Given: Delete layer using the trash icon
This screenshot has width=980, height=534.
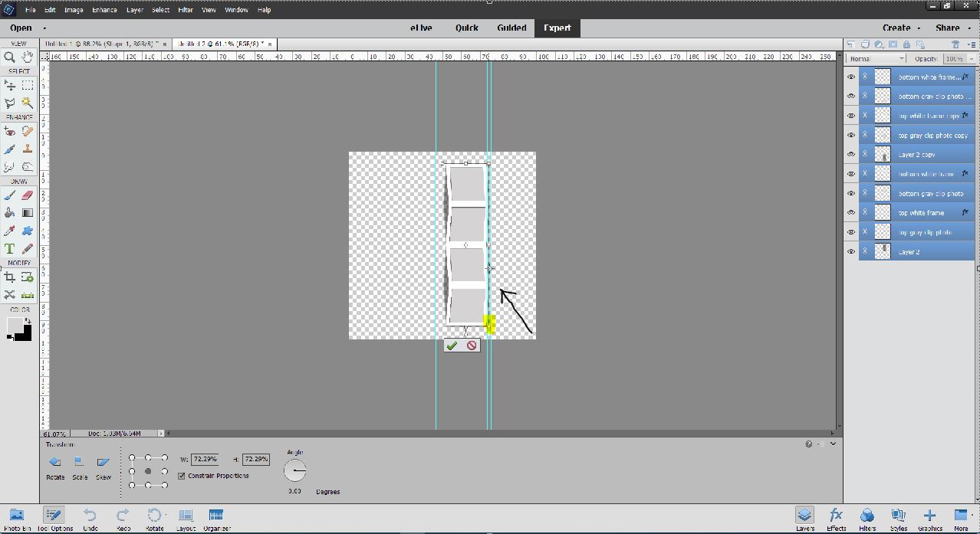Looking at the screenshot, I should 955,44.
